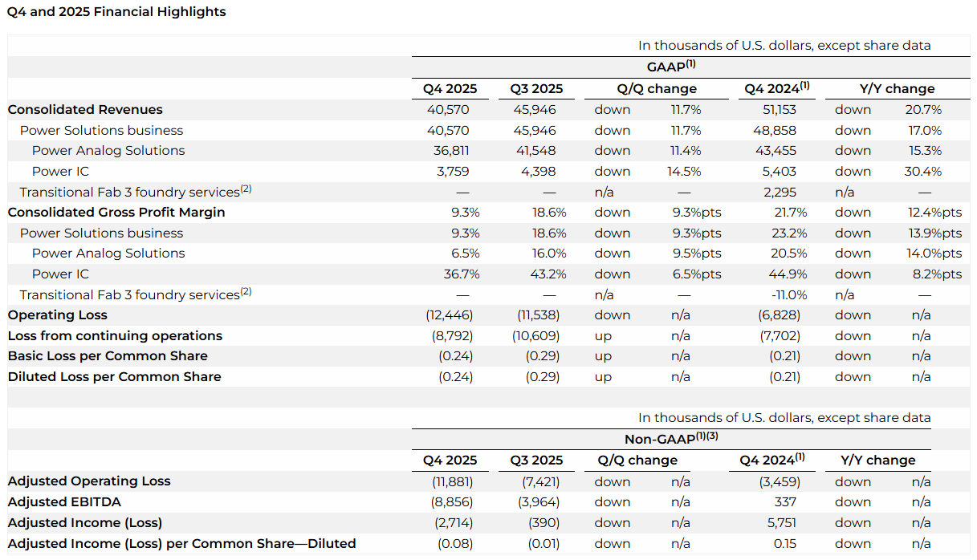This screenshot has width=977, height=560.
Task: Select the Adjusted EBITDA Q4 2024 value 337
Action: pyautogui.click(x=786, y=502)
